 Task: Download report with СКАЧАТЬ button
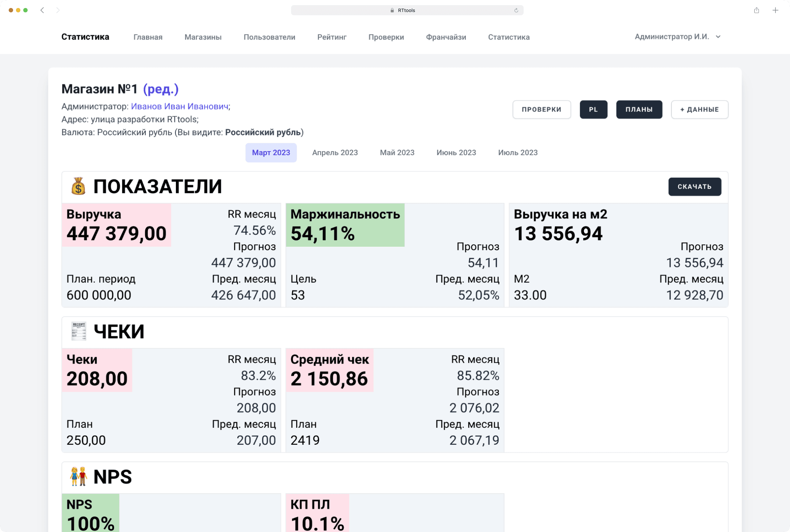pos(695,186)
